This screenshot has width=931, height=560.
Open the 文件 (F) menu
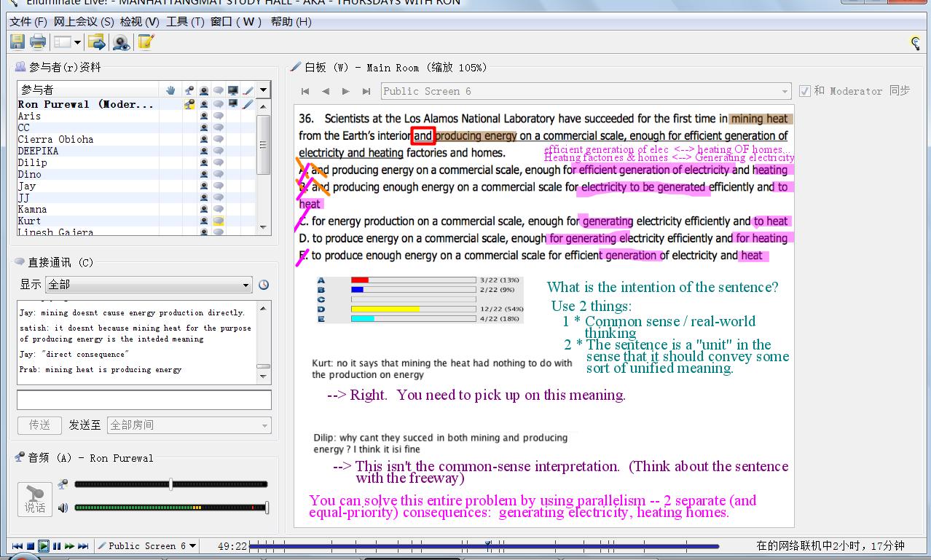coord(28,21)
